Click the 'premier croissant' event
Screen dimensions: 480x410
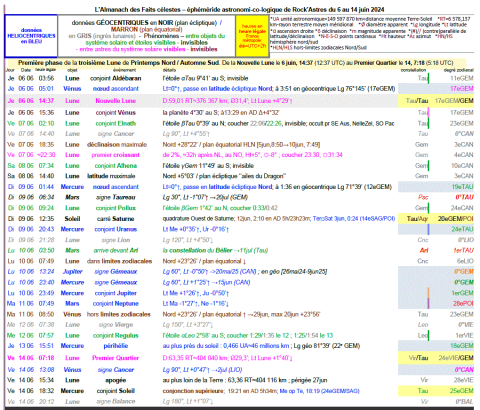116,155
